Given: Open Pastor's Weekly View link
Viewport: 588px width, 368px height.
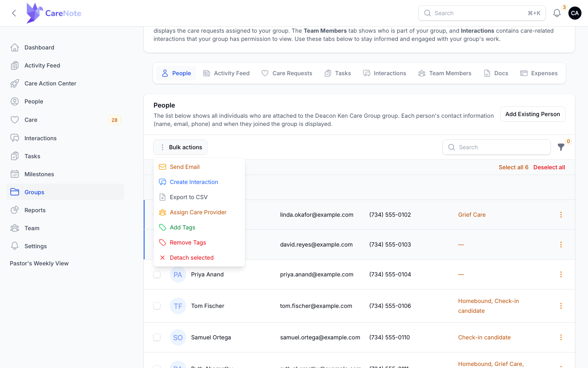Looking at the screenshot, I should 39,263.
